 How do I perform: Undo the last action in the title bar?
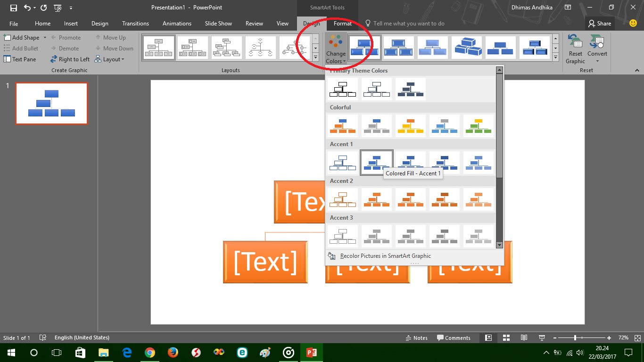pos(27,8)
